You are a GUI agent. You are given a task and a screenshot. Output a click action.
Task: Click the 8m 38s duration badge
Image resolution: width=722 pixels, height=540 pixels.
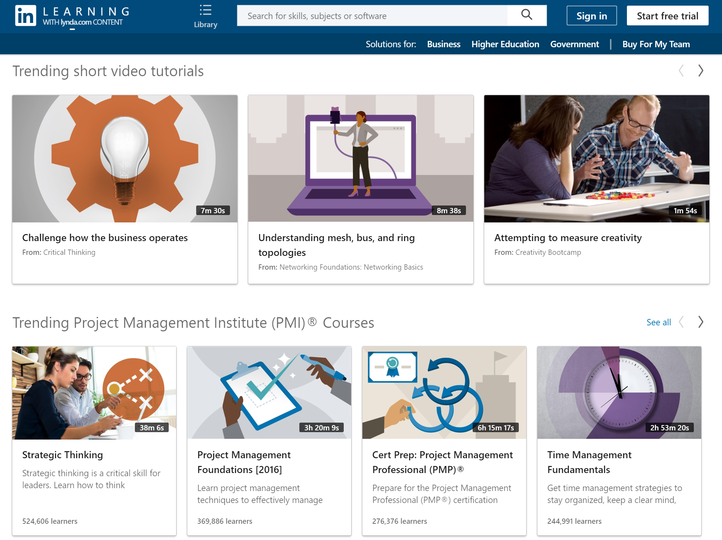448,210
